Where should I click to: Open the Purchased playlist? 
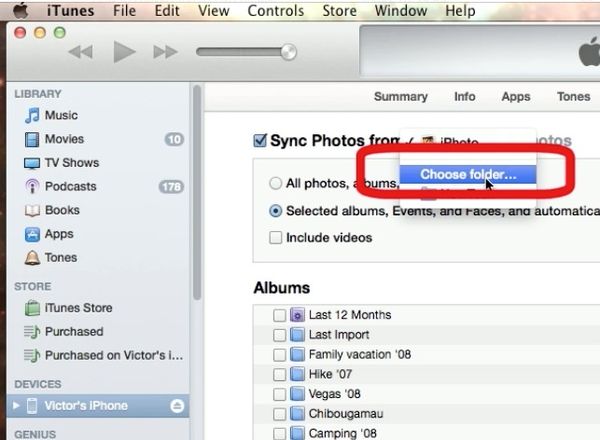pos(64,331)
